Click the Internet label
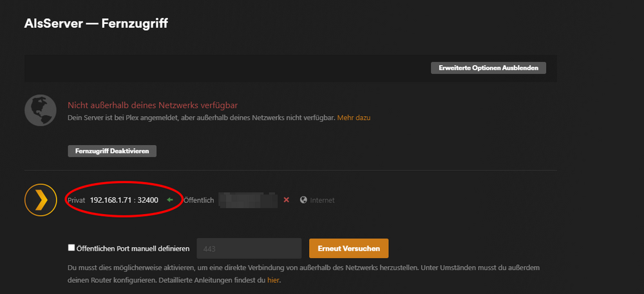This screenshot has width=644, height=294. [x=323, y=201]
